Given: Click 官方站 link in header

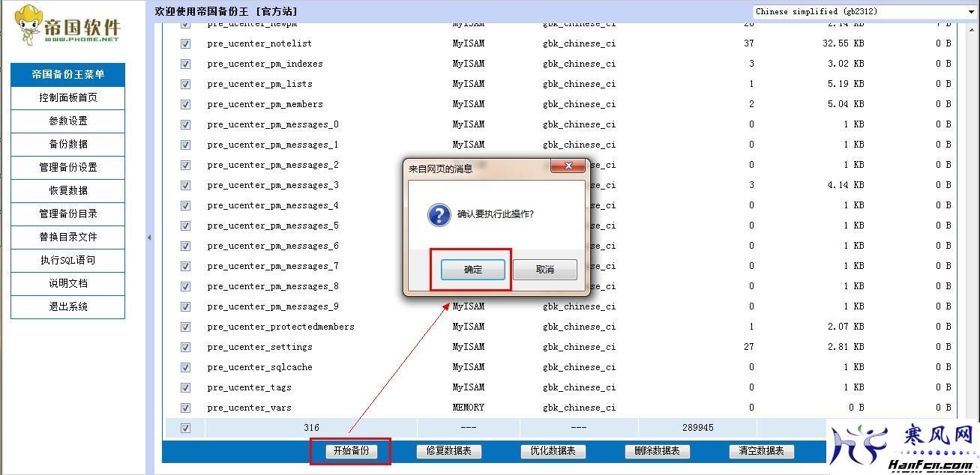Looking at the screenshot, I should pos(276,11).
